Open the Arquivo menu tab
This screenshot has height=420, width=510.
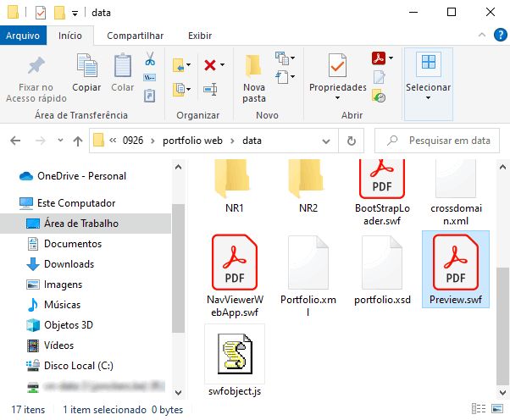pos(23,36)
